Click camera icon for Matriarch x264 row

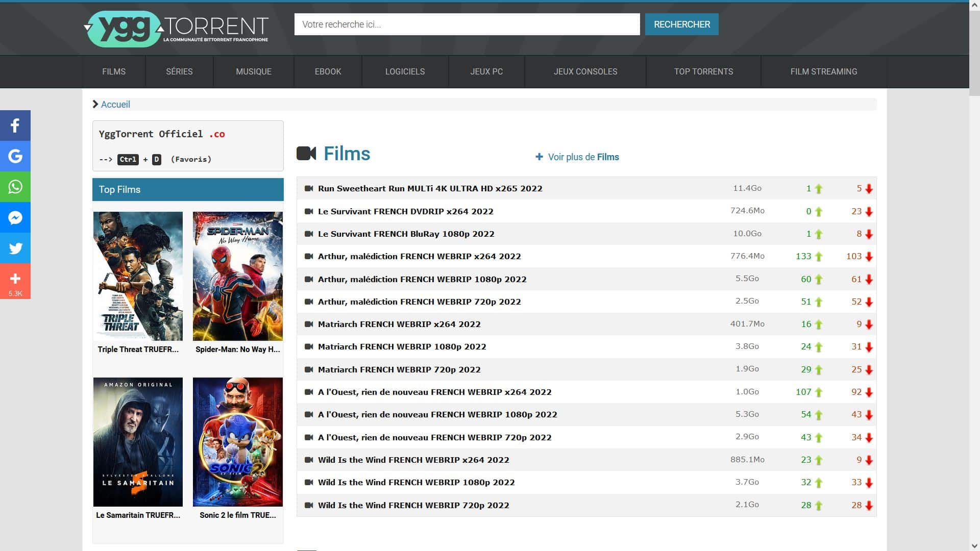[309, 324]
